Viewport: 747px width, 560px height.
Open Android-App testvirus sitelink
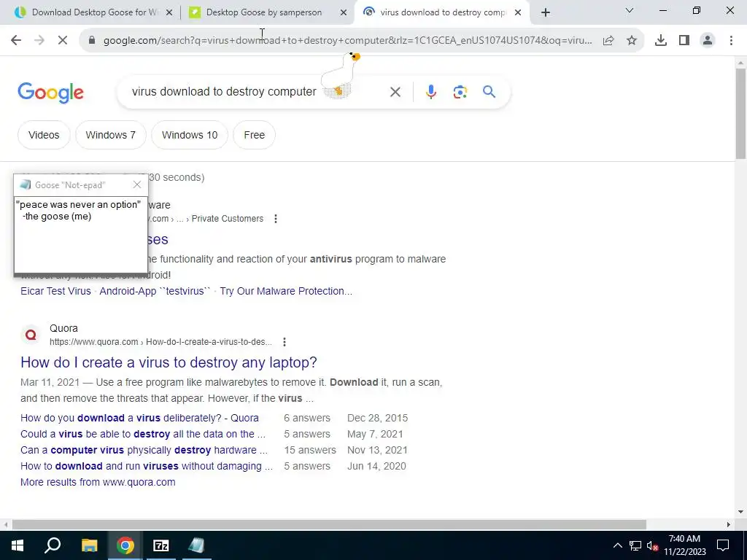(x=155, y=291)
